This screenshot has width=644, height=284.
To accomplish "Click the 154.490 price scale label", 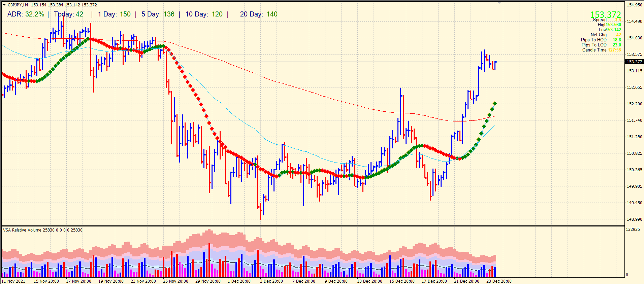I will coord(634,22).
